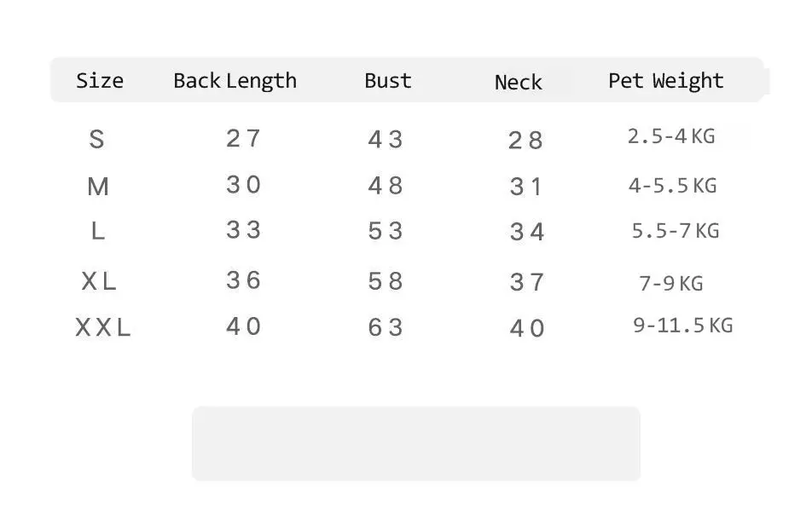Select bust value 48 for M
Screen dimensions: 812x519
coord(386,185)
